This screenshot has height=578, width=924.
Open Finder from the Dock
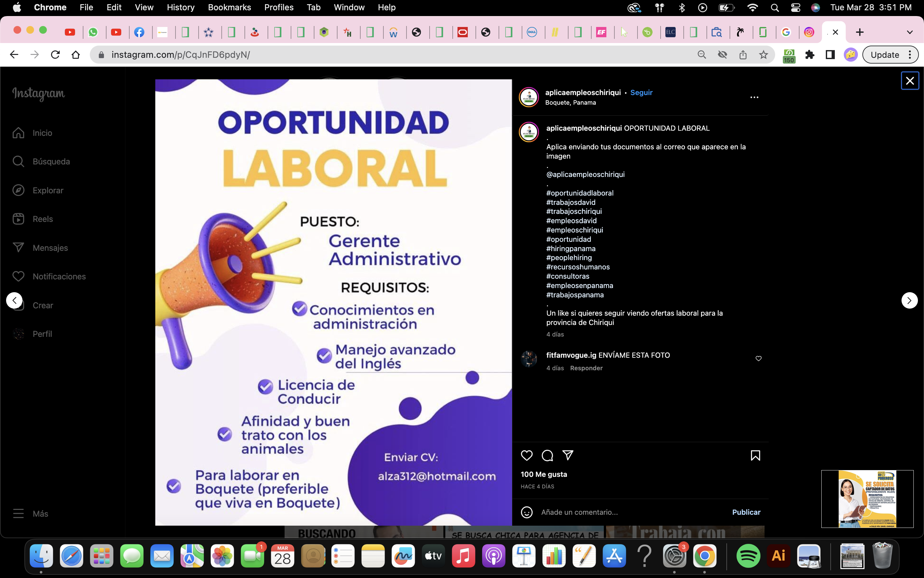41,556
